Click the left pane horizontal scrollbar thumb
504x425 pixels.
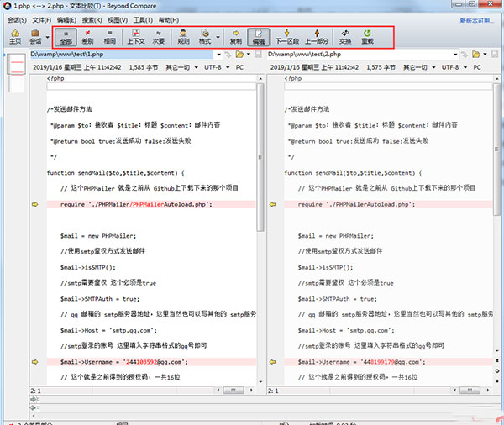point(234,391)
